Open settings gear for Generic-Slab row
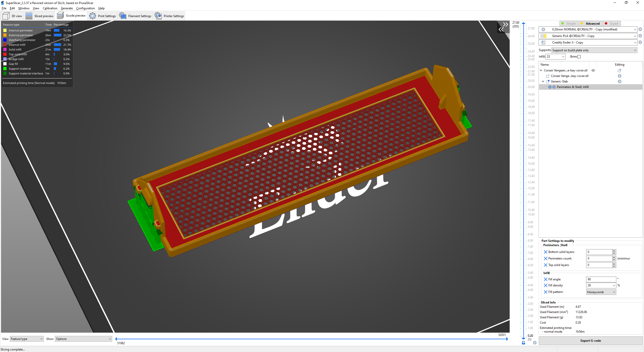 [620, 81]
